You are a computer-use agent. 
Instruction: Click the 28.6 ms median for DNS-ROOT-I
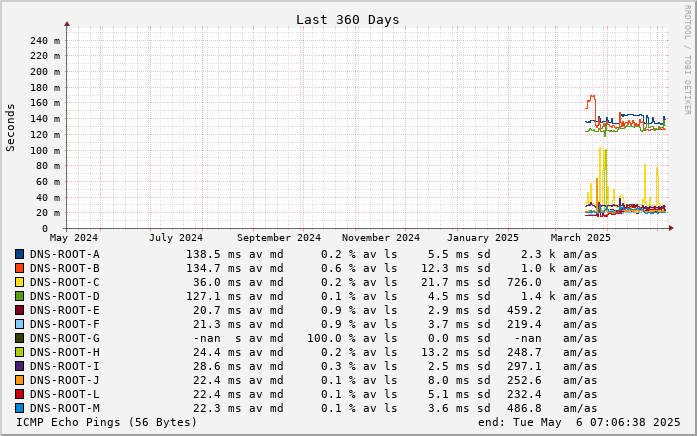pyautogui.click(x=217, y=366)
